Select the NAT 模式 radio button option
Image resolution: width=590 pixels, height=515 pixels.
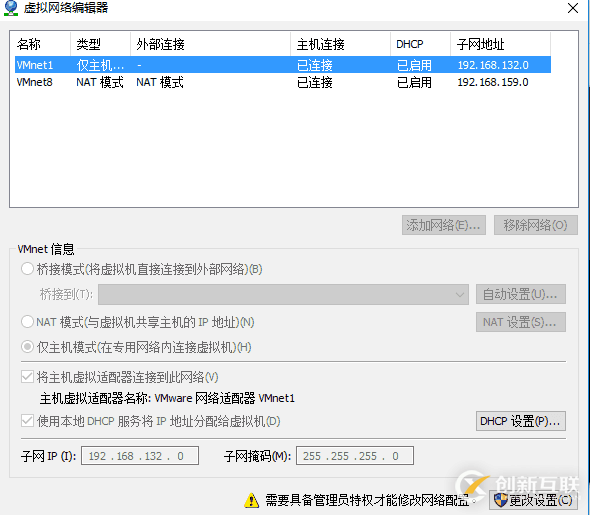[27, 322]
